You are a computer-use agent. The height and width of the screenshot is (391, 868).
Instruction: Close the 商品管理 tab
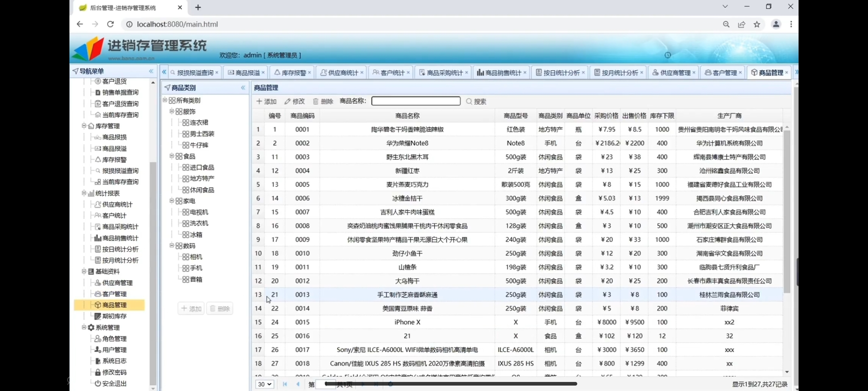click(x=787, y=73)
